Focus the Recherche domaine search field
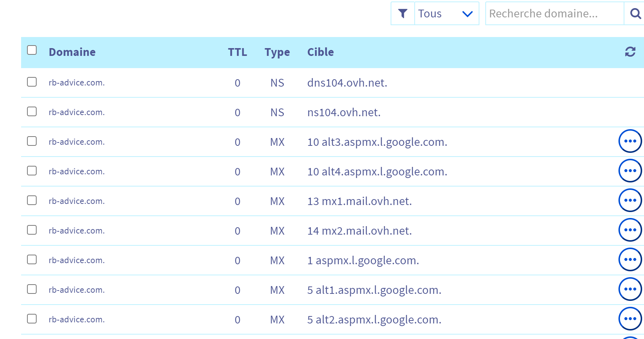Image resolution: width=644 pixels, height=339 pixels. (x=554, y=14)
